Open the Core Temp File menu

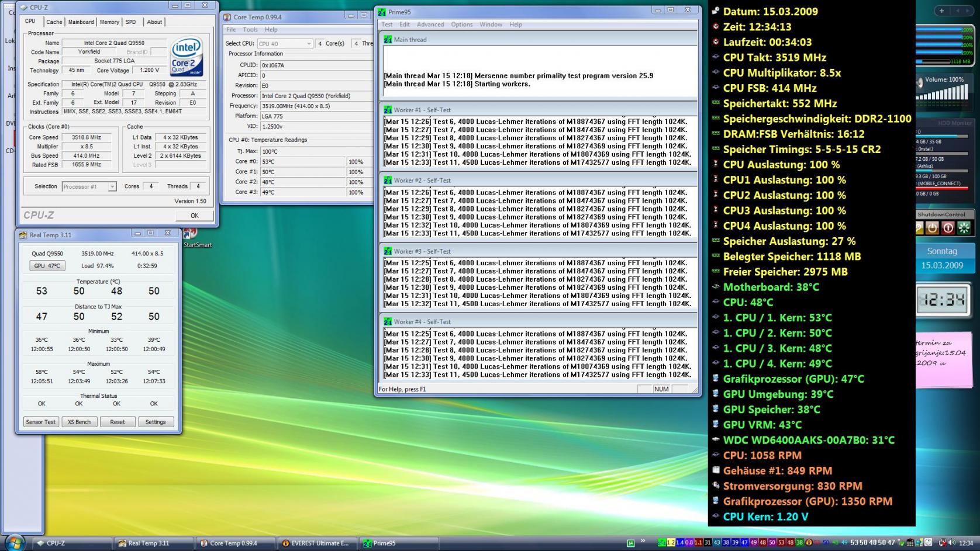(x=231, y=30)
